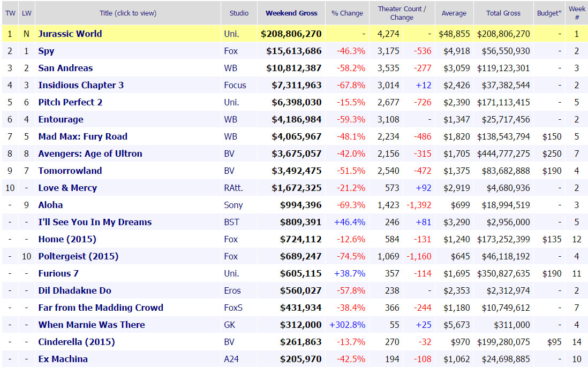Click the $208,806,270 weekend gross value

[291, 34]
